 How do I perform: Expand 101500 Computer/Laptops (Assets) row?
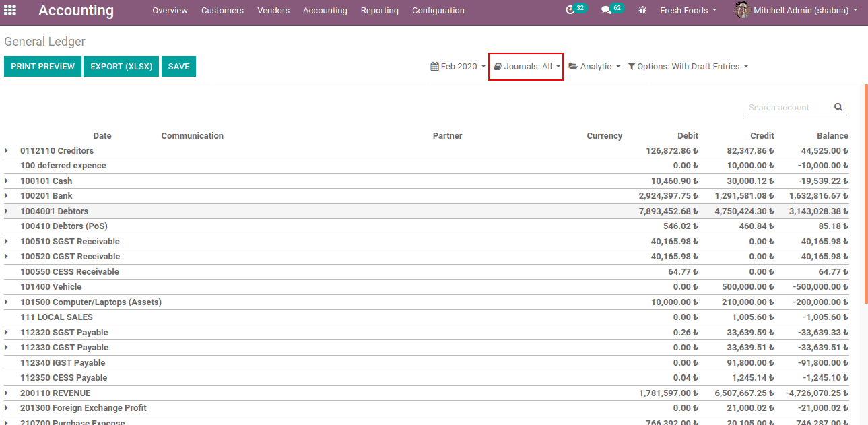7,302
